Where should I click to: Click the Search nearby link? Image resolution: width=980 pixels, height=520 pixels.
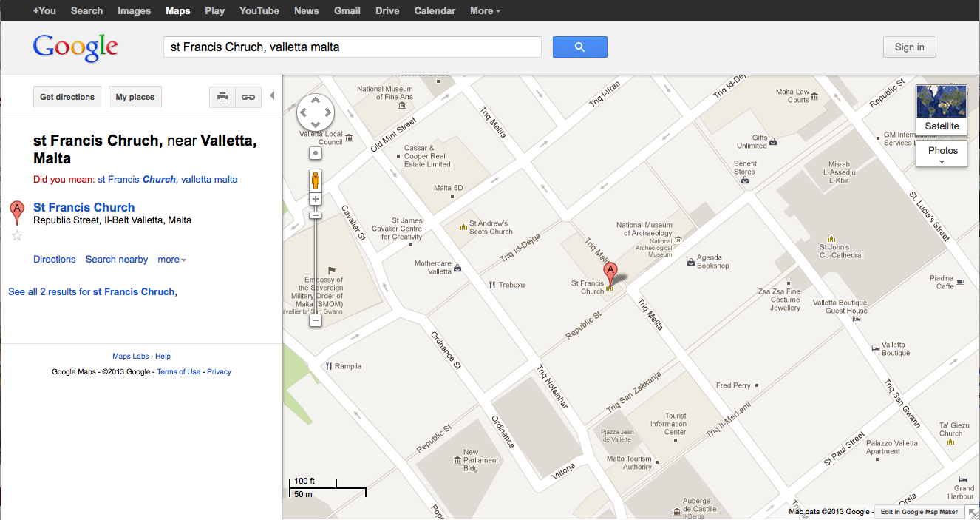[117, 260]
